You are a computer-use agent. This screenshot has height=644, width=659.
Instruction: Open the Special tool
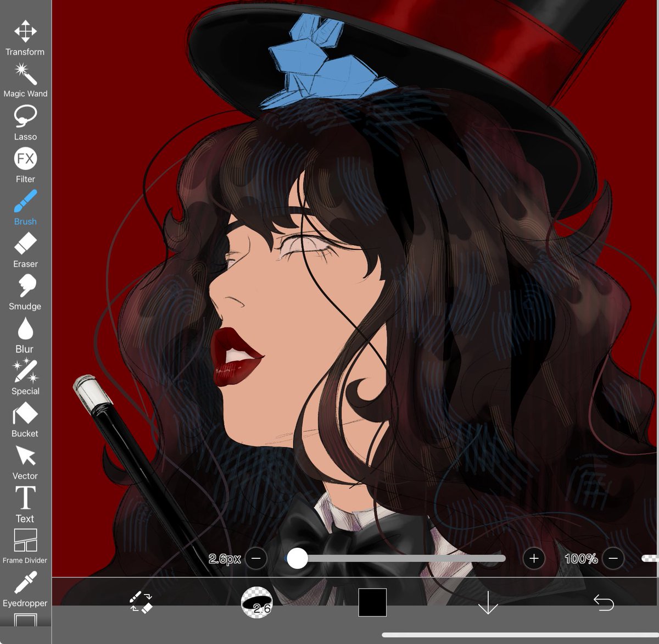click(x=25, y=377)
